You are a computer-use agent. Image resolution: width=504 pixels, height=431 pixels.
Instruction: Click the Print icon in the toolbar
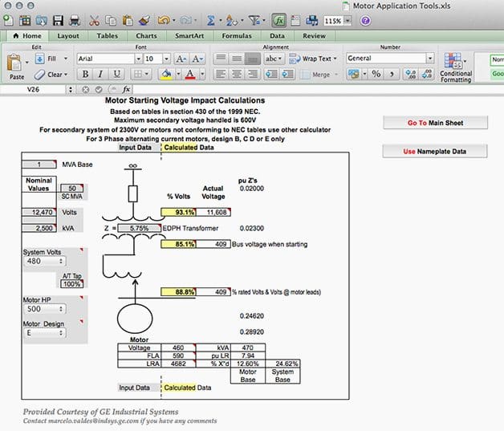tap(75, 20)
